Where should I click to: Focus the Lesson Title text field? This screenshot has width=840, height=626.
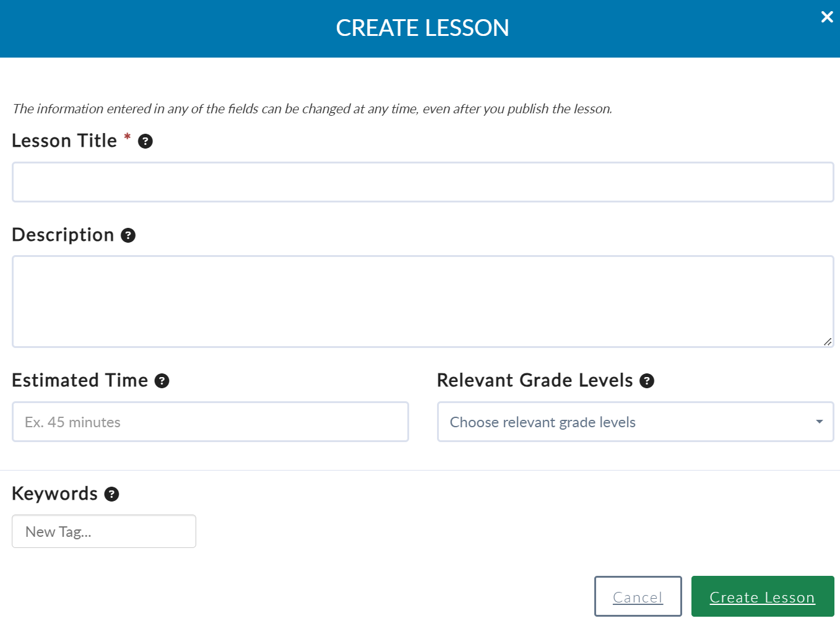click(x=423, y=182)
